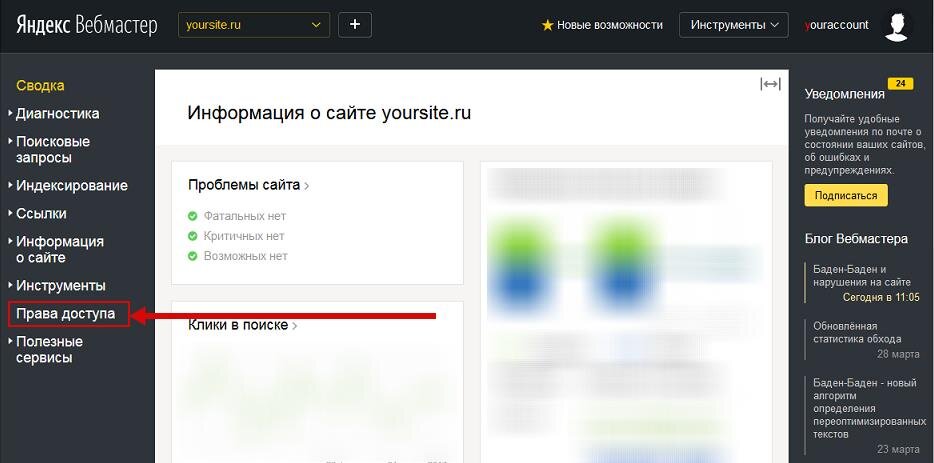Expand Диагностика in the sidebar
The width and height of the screenshot is (934, 463).
[x=57, y=113]
